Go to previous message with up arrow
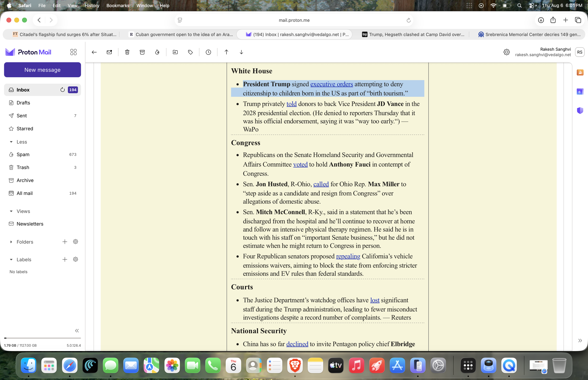The image size is (588, 380). [x=226, y=52]
